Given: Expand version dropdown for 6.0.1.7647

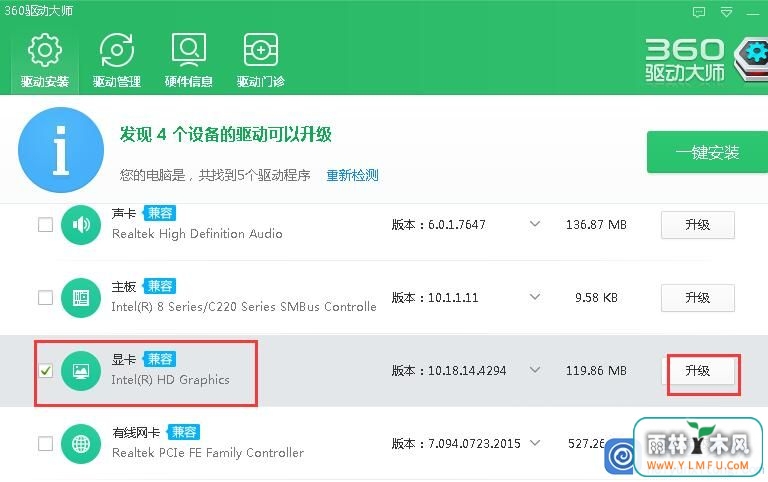Looking at the screenshot, I should [x=535, y=224].
